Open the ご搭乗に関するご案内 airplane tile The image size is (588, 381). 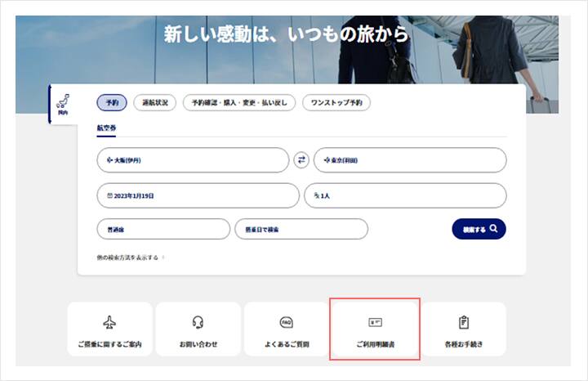pos(109,329)
